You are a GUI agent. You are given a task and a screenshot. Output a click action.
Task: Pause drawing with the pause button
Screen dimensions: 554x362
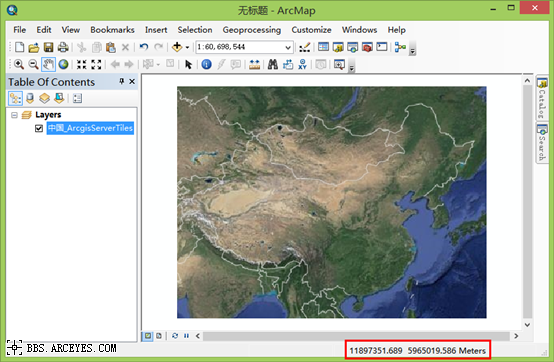pyautogui.click(x=186, y=336)
